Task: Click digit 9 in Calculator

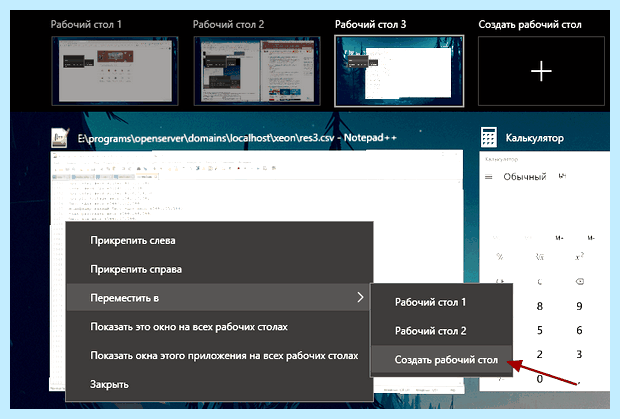Action: [579, 306]
